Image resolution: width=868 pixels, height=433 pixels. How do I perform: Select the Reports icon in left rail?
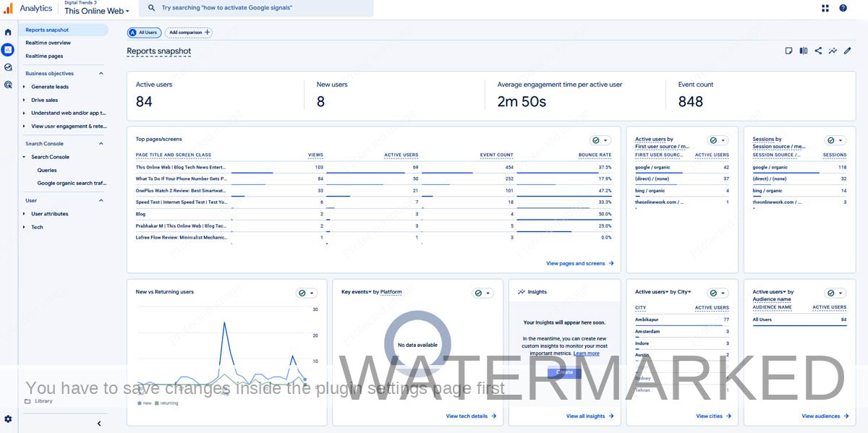coord(8,50)
